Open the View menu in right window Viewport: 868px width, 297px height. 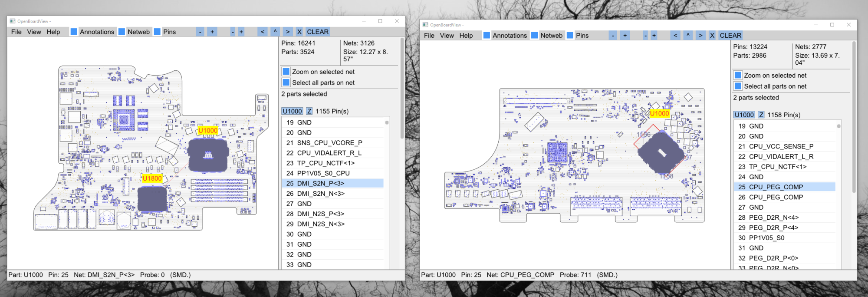tap(447, 35)
